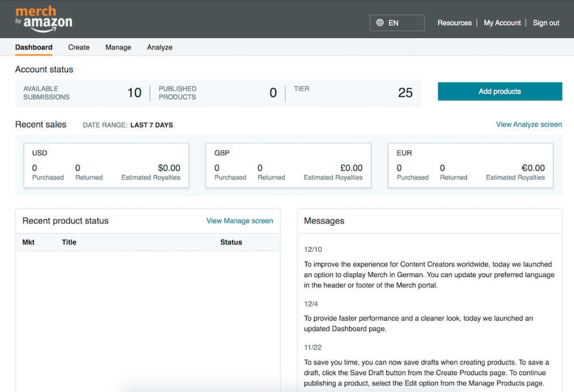The image size is (574, 392).
Task: Click the Messages panel heading
Action: coord(324,221)
